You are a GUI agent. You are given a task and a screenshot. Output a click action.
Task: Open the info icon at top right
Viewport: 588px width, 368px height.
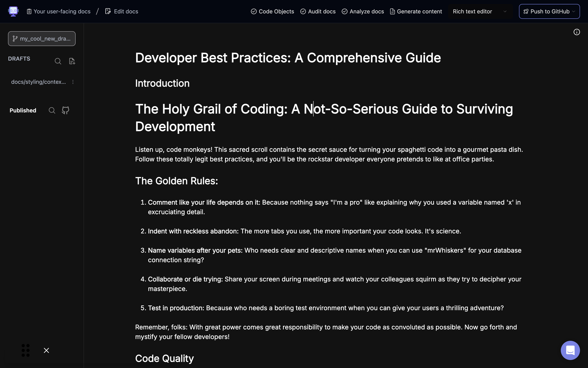(x=577, y=32)
